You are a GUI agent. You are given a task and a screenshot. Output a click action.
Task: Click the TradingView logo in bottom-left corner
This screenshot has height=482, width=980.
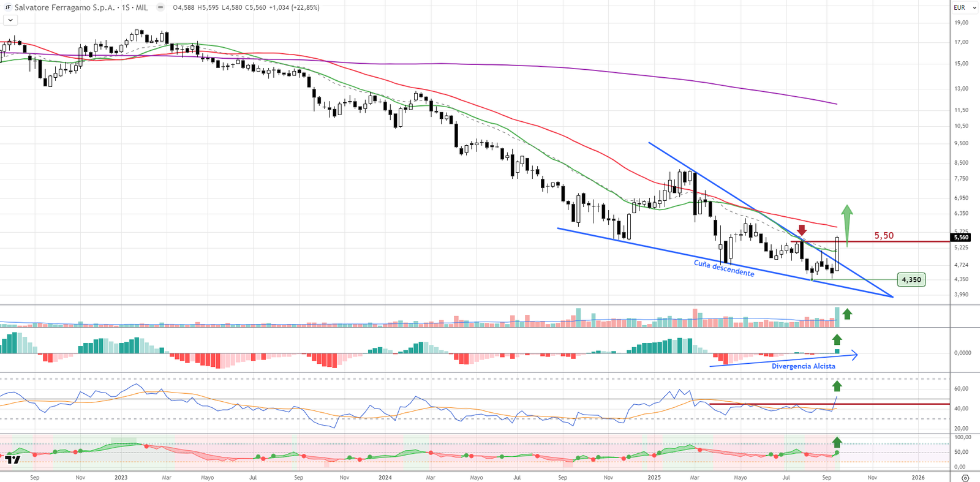point(13,459)
